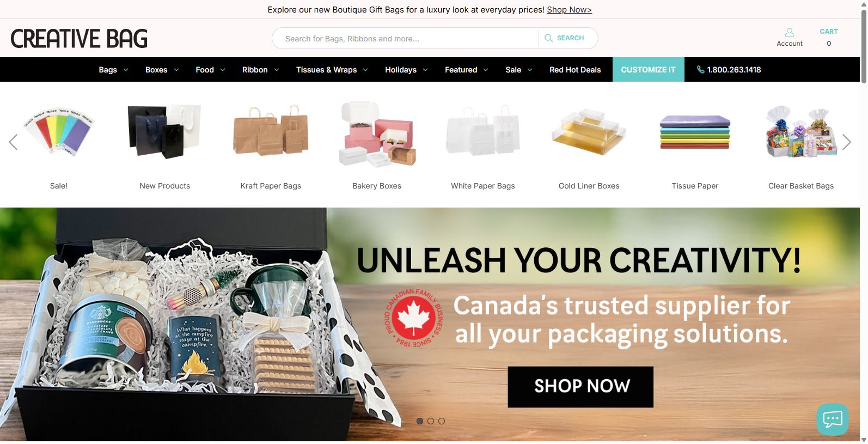Show previous carousel items with left arrow
The height and width of the screenshot is (444, 868).
(14, 142)
